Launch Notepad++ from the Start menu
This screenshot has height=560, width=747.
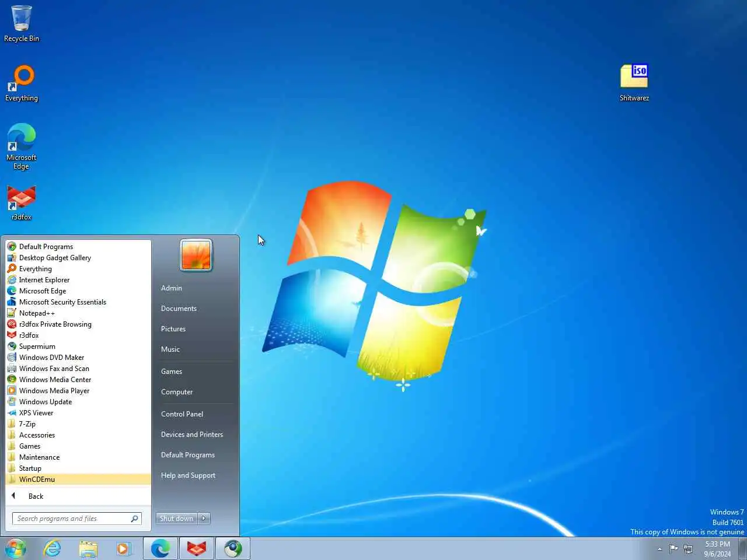point(78,313)
